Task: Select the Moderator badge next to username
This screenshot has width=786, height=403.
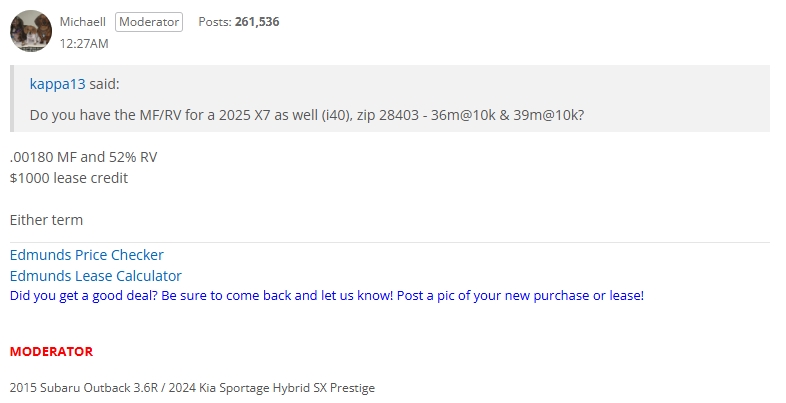Action: [x=149, y=22]
